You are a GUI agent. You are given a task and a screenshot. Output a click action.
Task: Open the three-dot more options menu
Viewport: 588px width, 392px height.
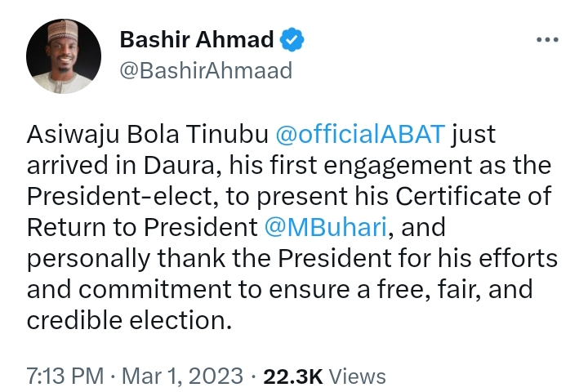(x=546, y=40)
